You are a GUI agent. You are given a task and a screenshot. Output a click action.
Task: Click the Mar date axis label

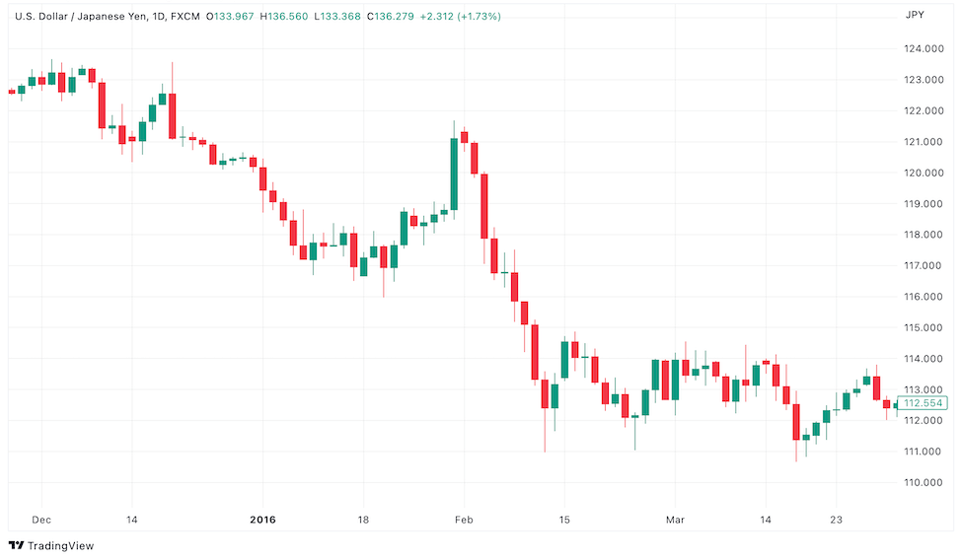pos(675,519)
